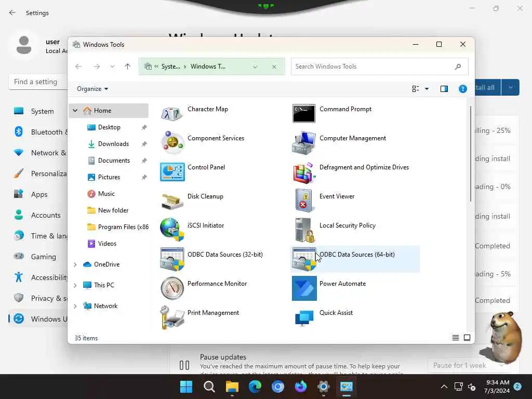
Task: Navigate forward in Windows Tools
Action: coord(97,66)
